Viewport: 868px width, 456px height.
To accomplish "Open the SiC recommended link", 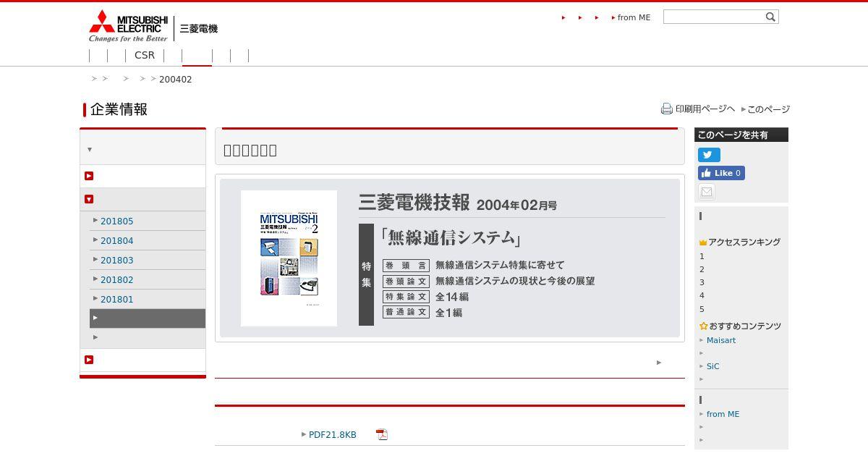I will point(713,366).
